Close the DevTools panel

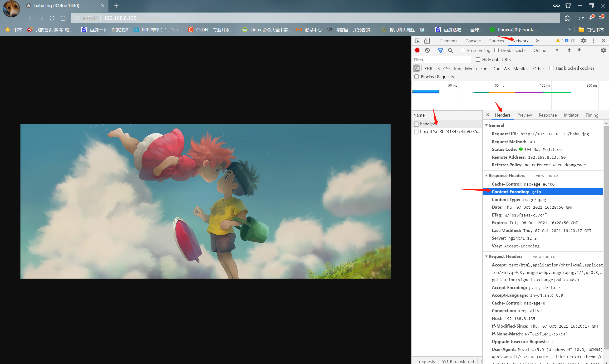point(604,41)
